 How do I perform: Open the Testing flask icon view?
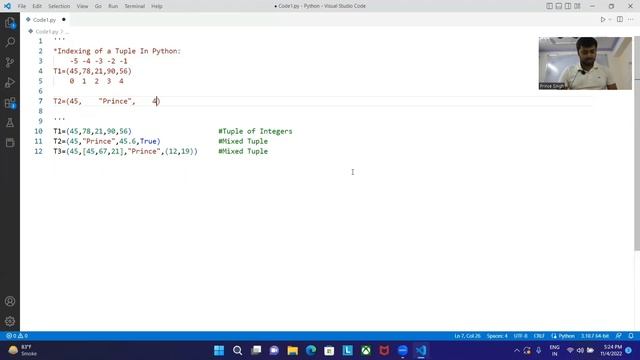click(x=10, y=122)
